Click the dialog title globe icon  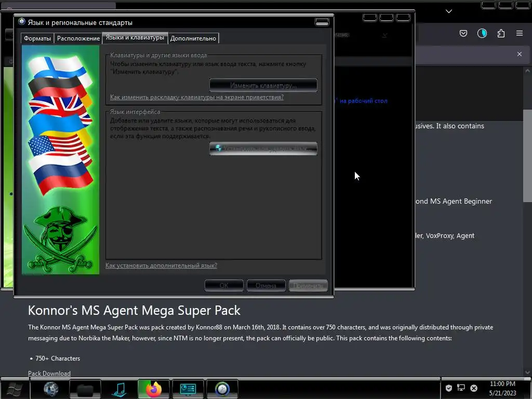tap(22, 22)
